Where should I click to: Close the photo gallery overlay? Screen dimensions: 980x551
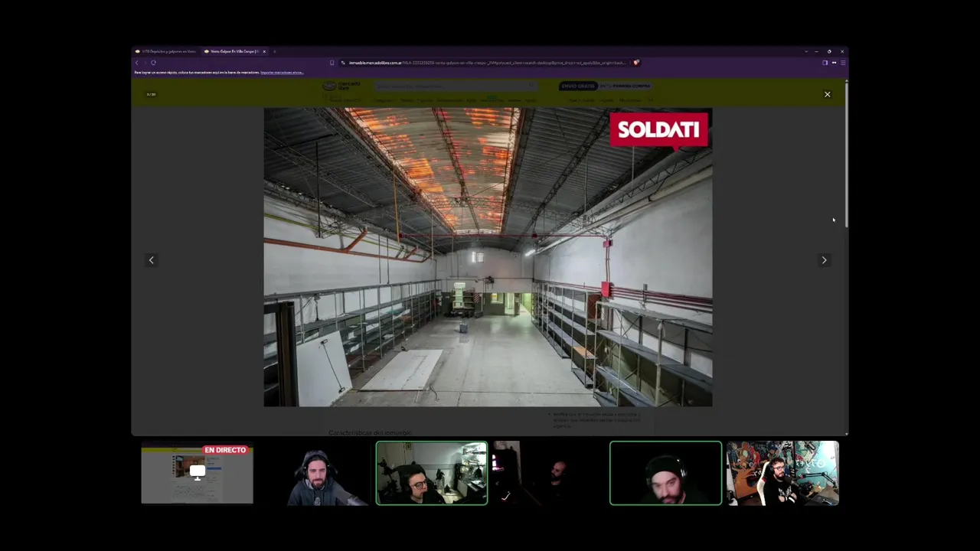[827, 94]
